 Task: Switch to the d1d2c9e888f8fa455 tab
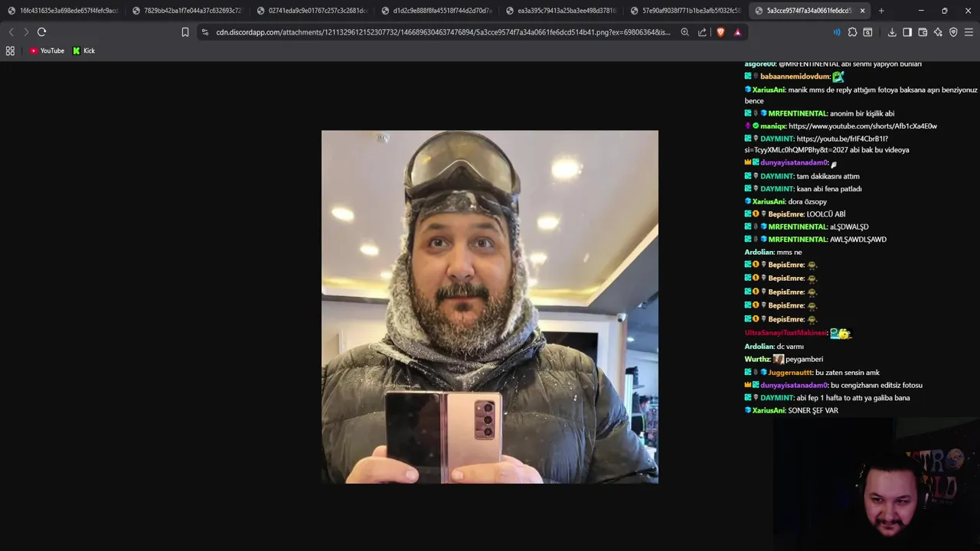436,11
